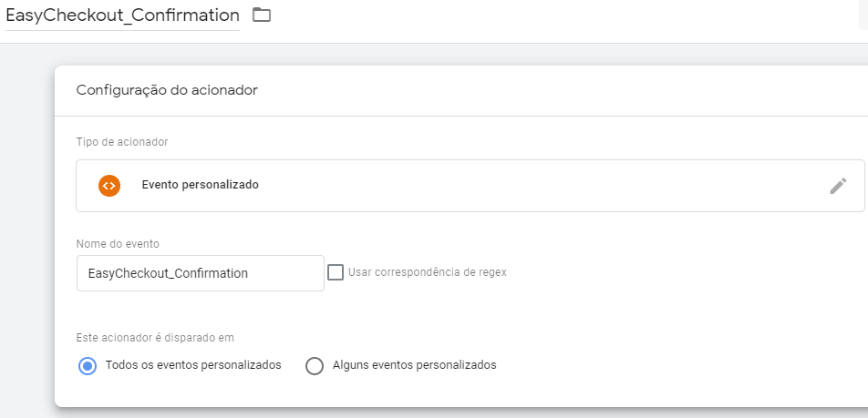Click the Tipo de acionador label
The image size is (868, 418).
point(122,142)
